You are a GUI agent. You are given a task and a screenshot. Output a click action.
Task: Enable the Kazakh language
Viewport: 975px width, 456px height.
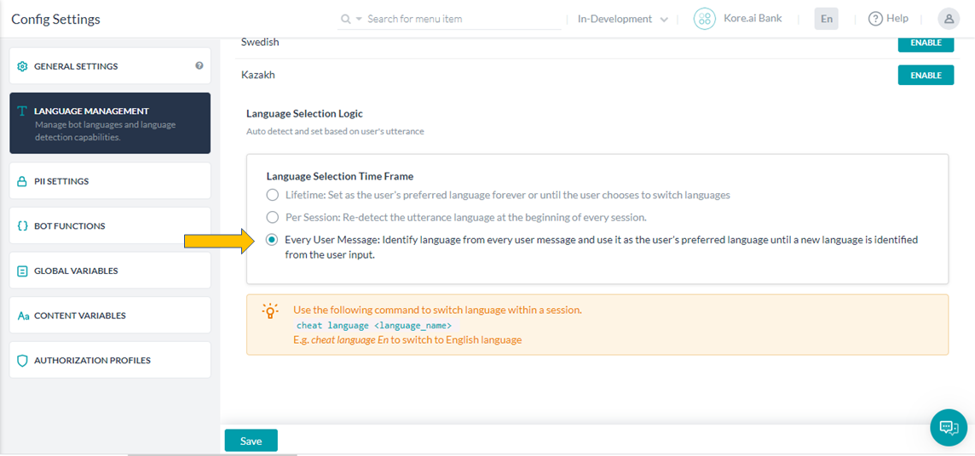(925, 75)
